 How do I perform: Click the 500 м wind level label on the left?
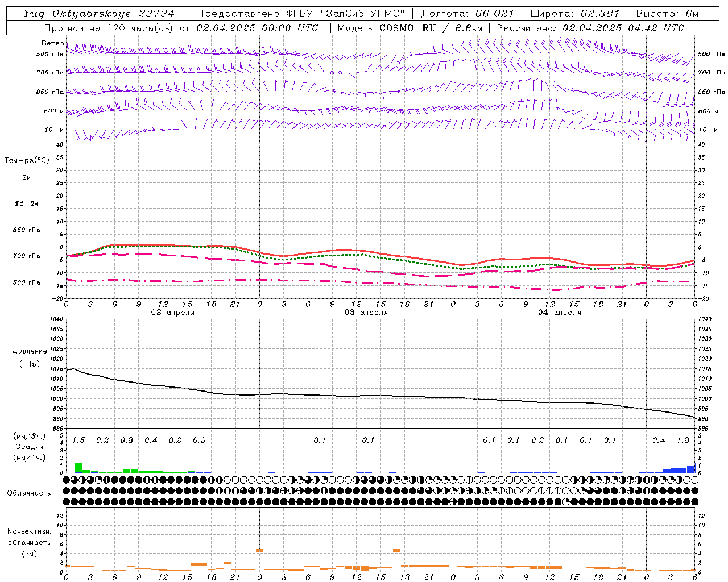click(54, 111)
